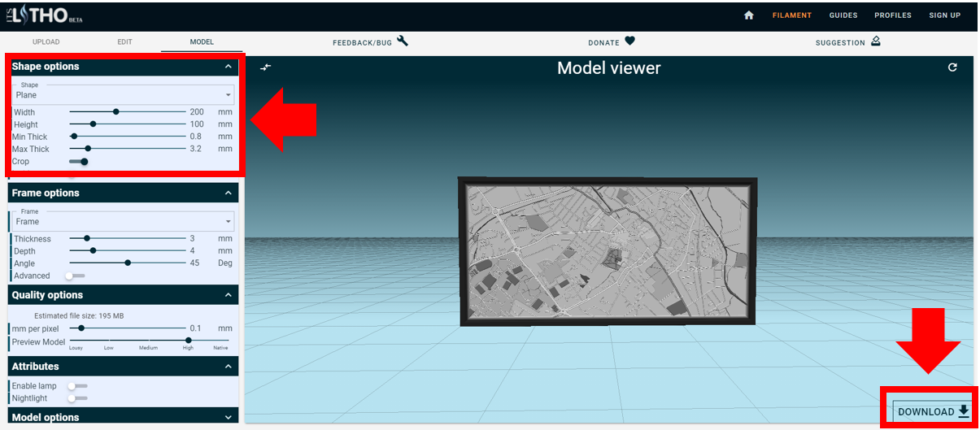The height and width of the screenshot is (430, 980).
Task: Click the suggestion box icon
Action: click(x=876, y=41)
